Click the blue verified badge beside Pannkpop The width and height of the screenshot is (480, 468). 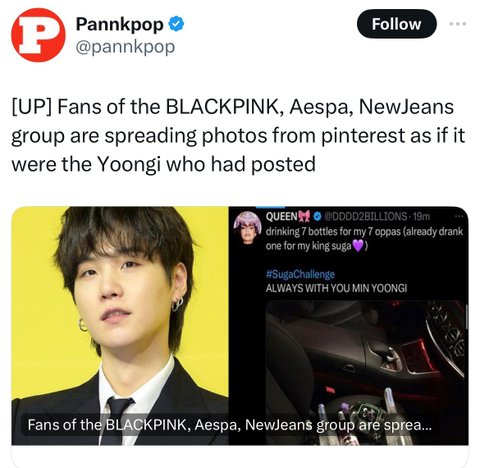[176, 25]
